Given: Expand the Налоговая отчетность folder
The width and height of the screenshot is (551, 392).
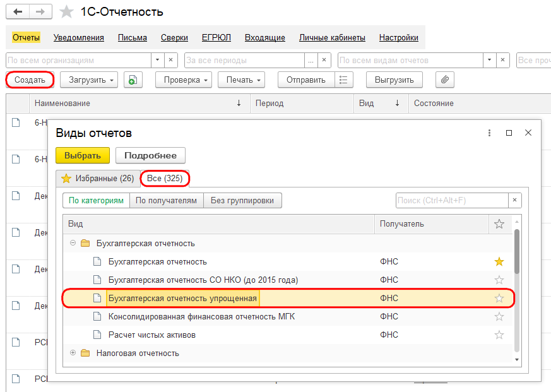Looking at the screenshot, I should coord(73,353).
